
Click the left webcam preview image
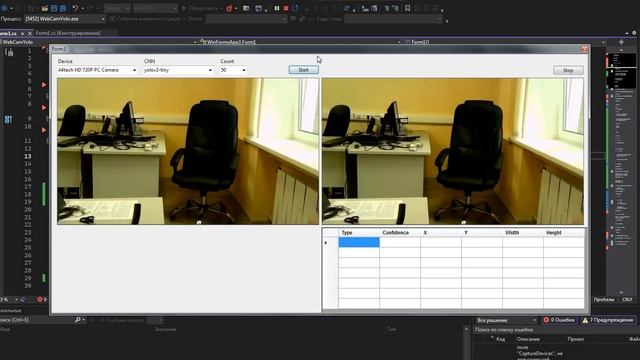(188, 151)
